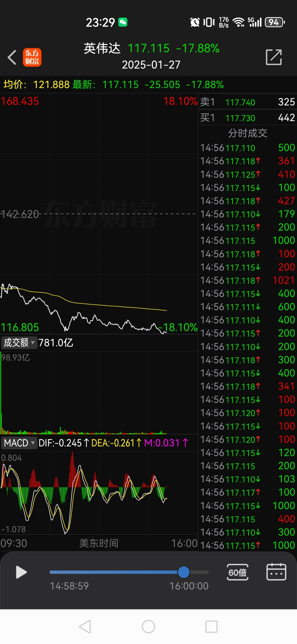The image size is (297, 644).
Task: Tap the battery 94 indicator
Action: [275, 22]
